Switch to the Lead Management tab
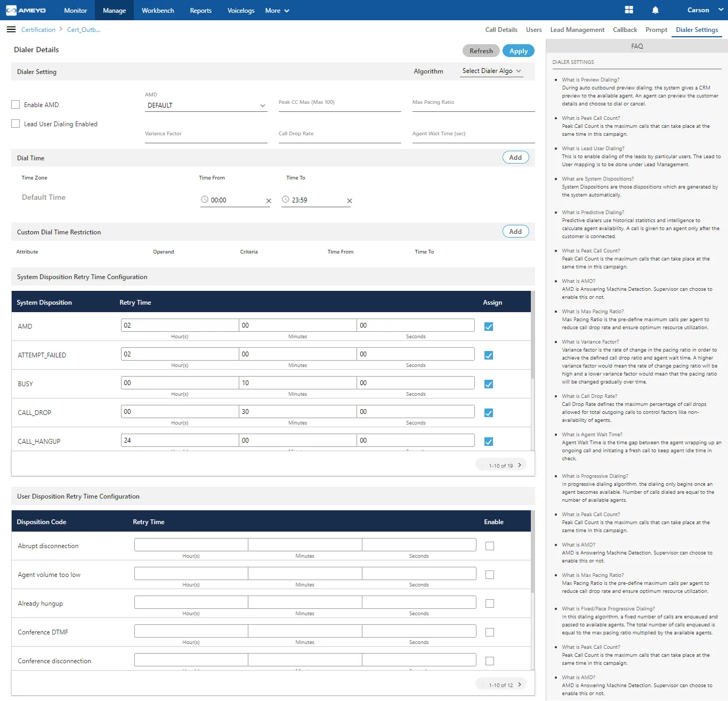The width and height of the screenshot is (728, 701). click(x=577, y=30)
